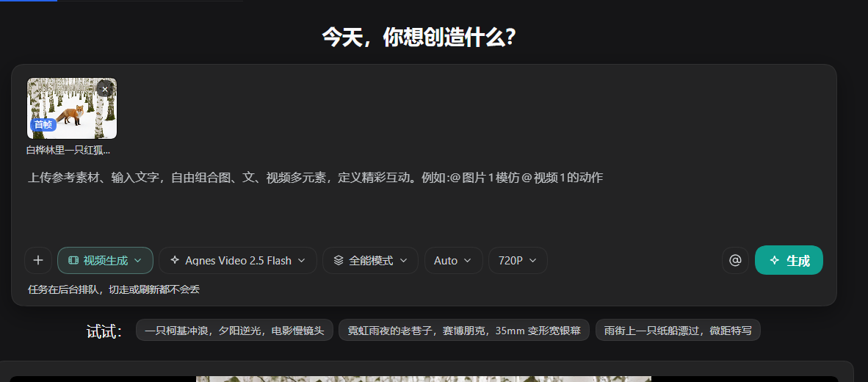Open the video preview at the bottom

(424, 379)
